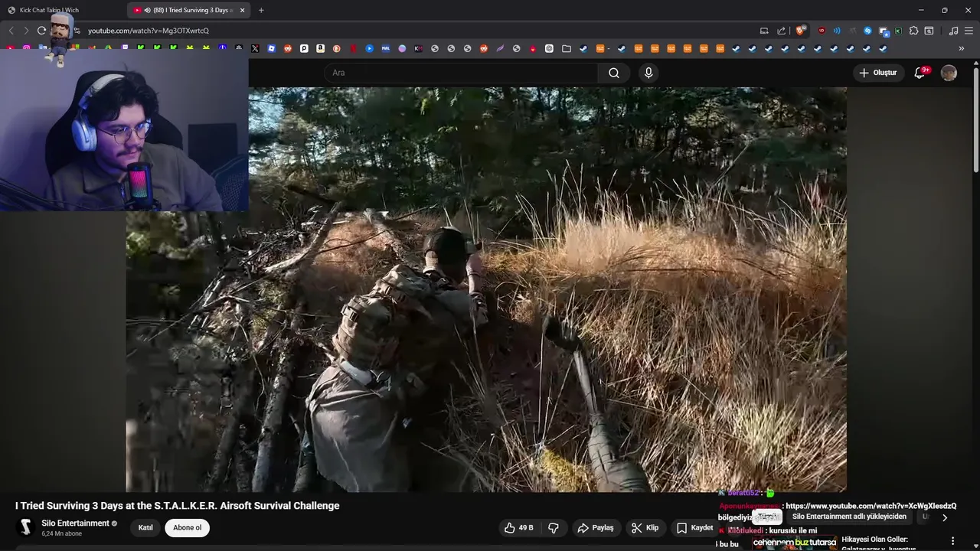Screen dimensions: 980x551
Task: Click the share page icon in address bar
Action: (x=781, y=31)
